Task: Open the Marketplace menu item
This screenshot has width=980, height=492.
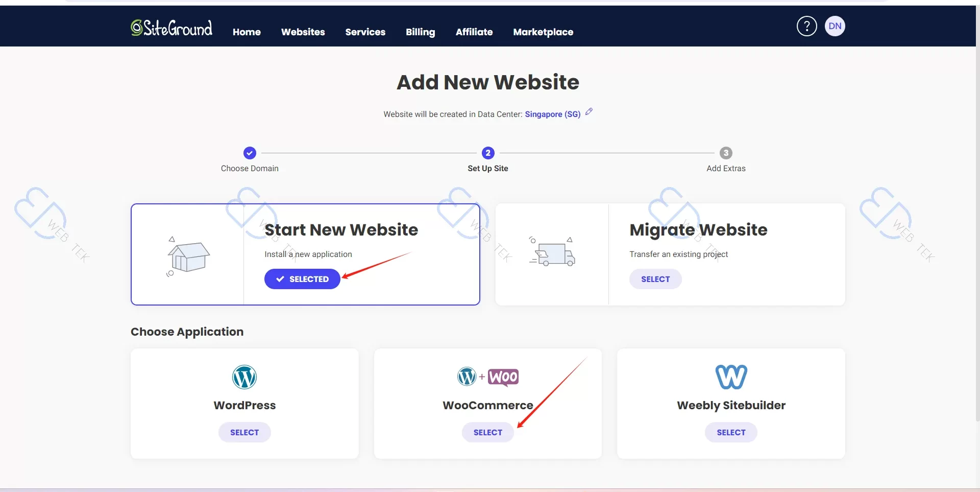Action: click(543, 32)
